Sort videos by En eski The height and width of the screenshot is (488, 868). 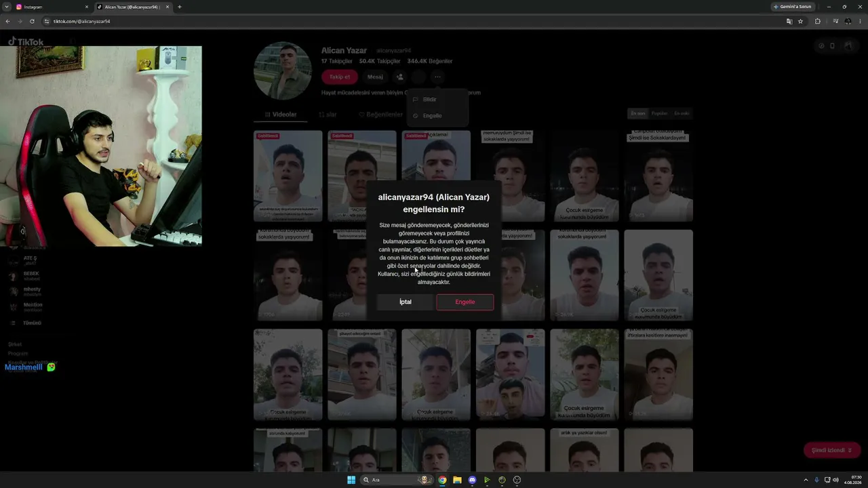click(x=682, y=113)
